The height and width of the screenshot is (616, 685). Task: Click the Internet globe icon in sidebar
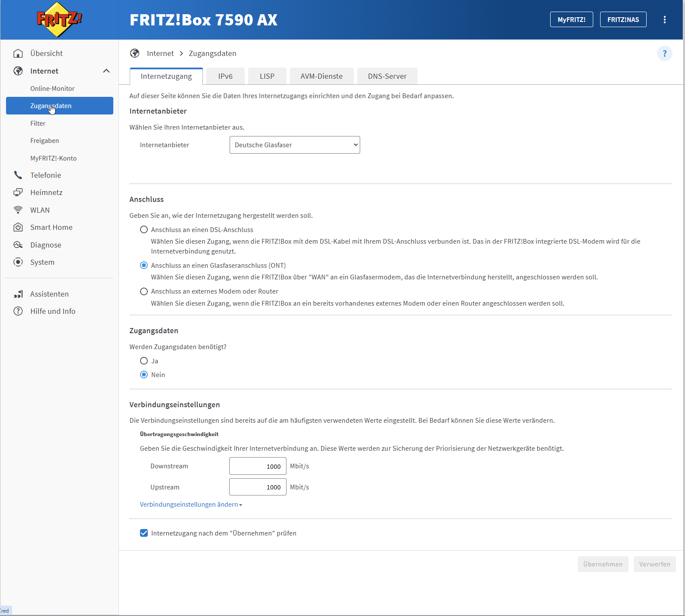tap(18, 71)
